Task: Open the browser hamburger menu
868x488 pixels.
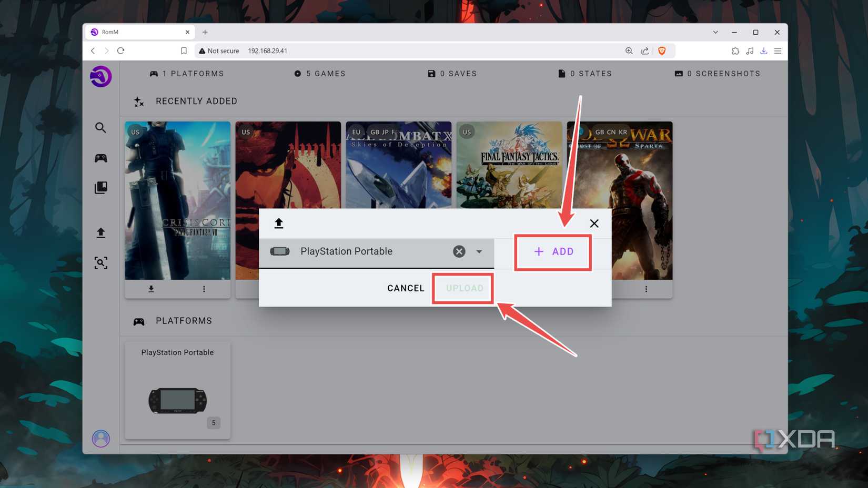Action: pyautogui.click(x=778, y=51)
